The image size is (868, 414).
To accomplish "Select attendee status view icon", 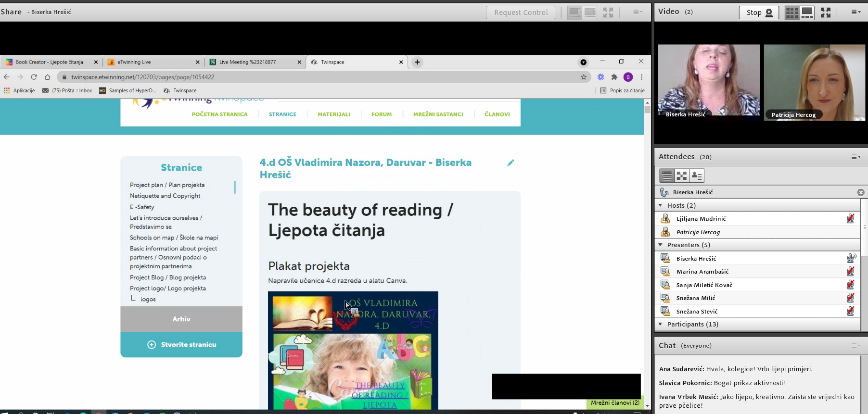I will (x=697, y=176).
